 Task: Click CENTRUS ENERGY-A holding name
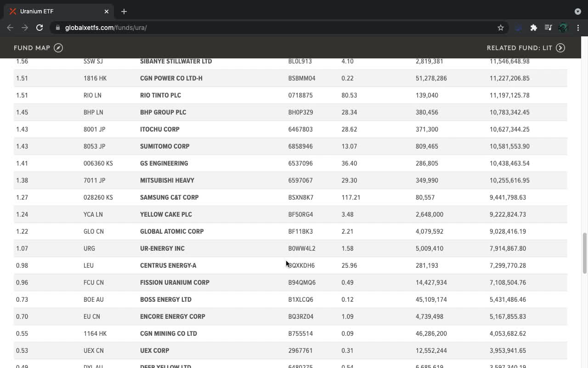pyautogui.click(x=168, y=265)
